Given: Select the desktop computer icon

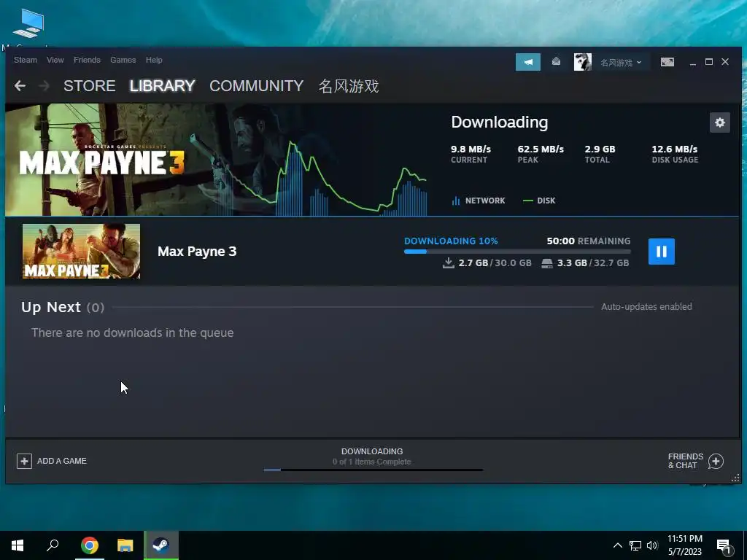Looking at the screenshot, I should [28, 24].
